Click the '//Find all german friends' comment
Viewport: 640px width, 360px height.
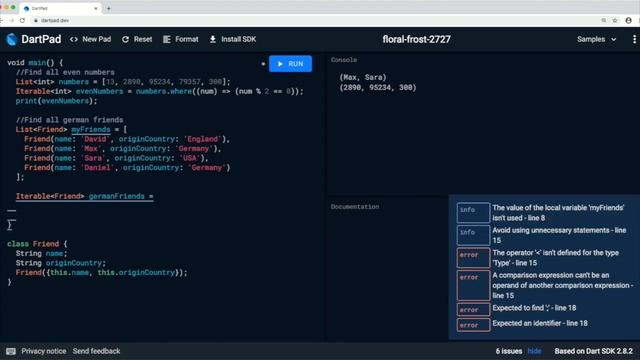(x=69, y=120)
